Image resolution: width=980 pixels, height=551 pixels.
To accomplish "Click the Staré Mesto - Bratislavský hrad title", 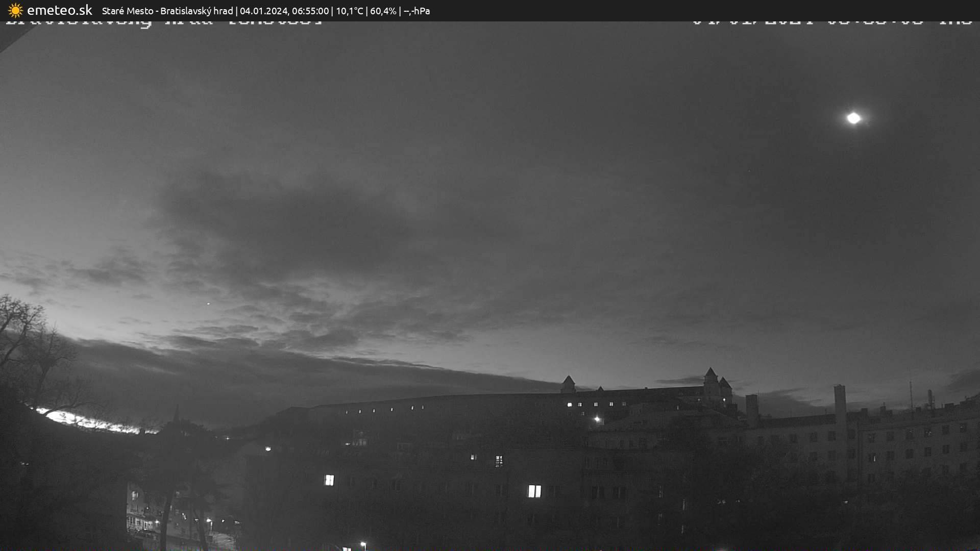I will coord(167,11).
